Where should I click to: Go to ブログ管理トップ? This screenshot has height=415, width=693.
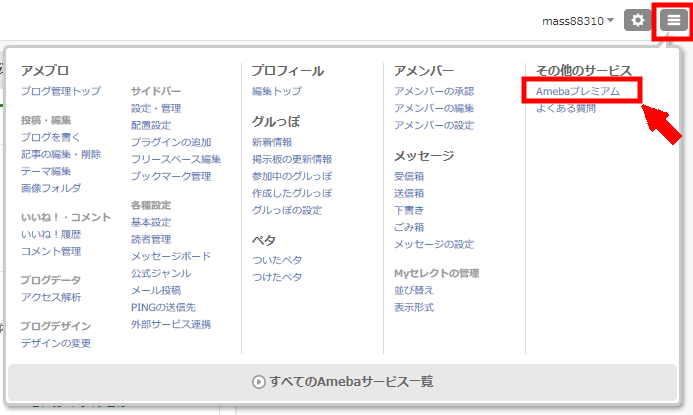pos(61,91)
